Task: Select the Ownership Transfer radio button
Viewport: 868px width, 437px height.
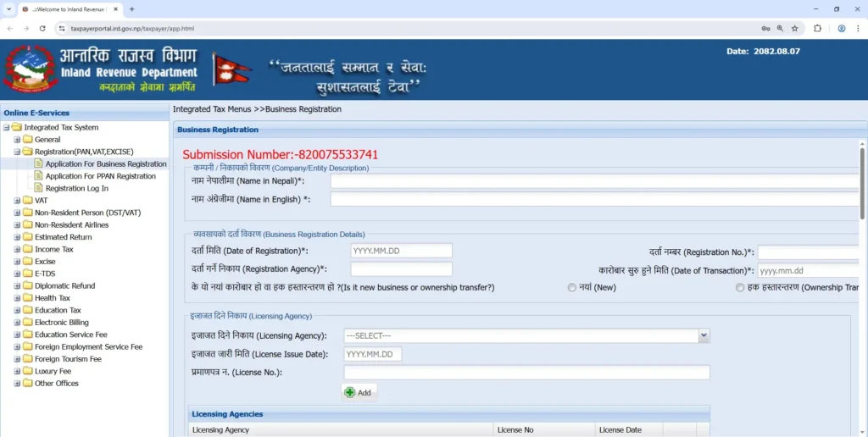Action: tap(739, 288)
